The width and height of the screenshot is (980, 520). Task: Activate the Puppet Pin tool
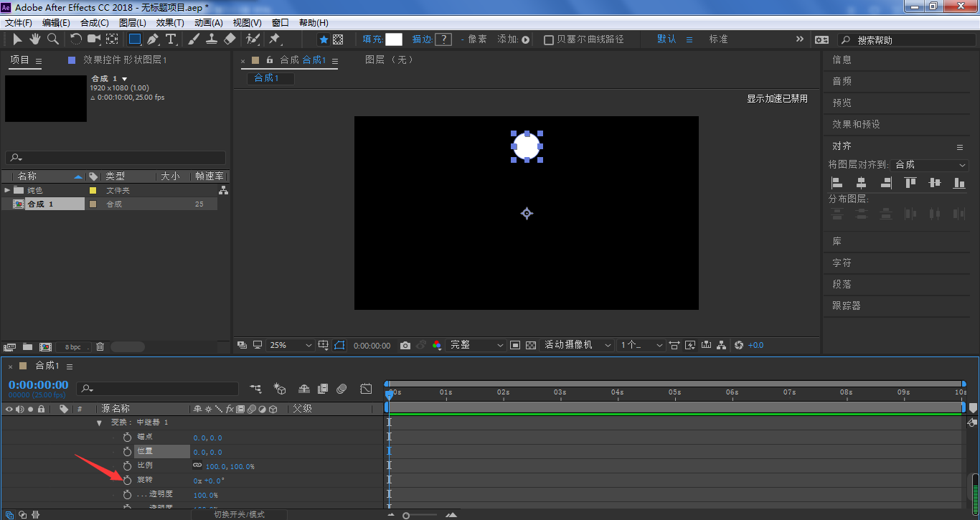274,39
